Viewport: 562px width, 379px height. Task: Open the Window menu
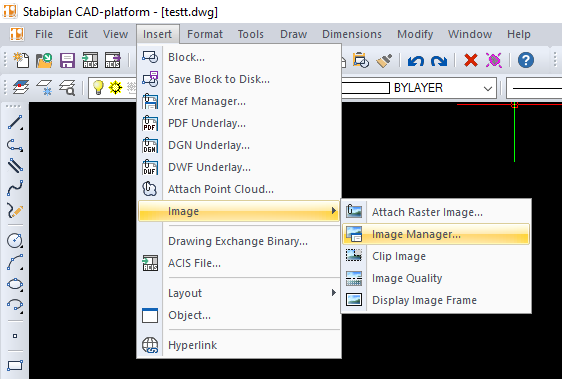470,34
